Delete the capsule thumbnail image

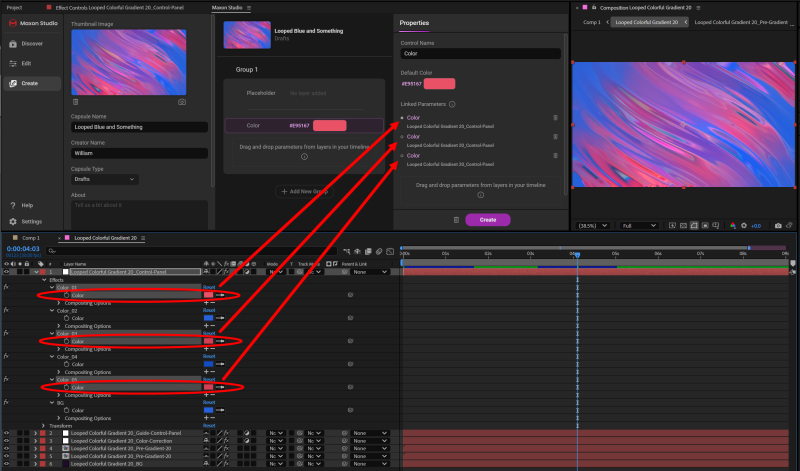[x=76, y=102]
